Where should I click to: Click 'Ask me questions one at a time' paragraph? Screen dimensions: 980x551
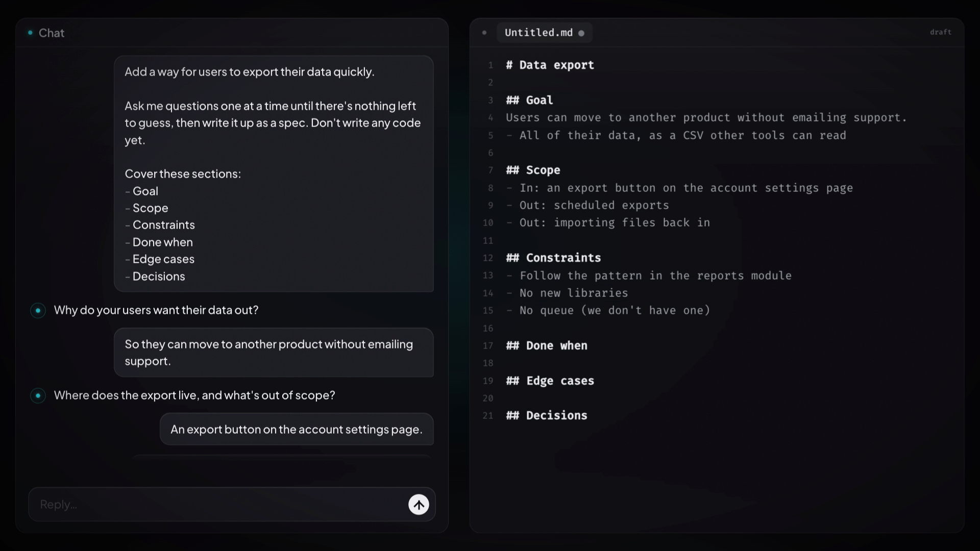click(273, 123)
